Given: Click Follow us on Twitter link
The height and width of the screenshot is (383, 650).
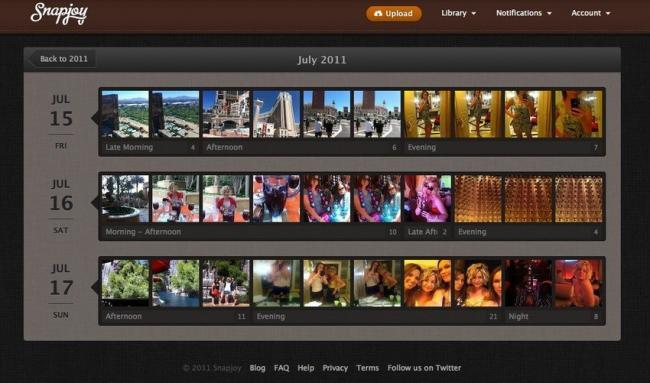Looking at the screenshot, I should pyautogui.click(x=424, y=368).
